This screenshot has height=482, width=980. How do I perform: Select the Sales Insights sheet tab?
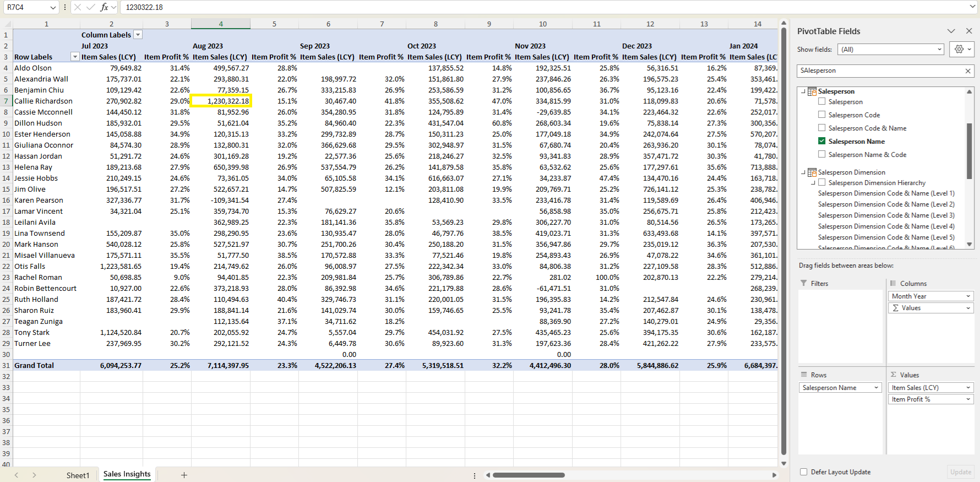pyautogui.click(x=127, y=474)
